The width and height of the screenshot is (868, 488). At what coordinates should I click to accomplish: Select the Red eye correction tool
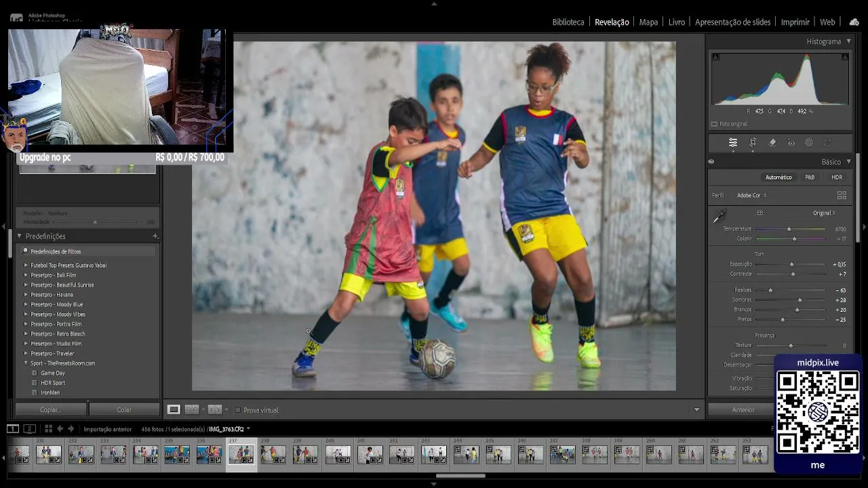pos(791,143)
